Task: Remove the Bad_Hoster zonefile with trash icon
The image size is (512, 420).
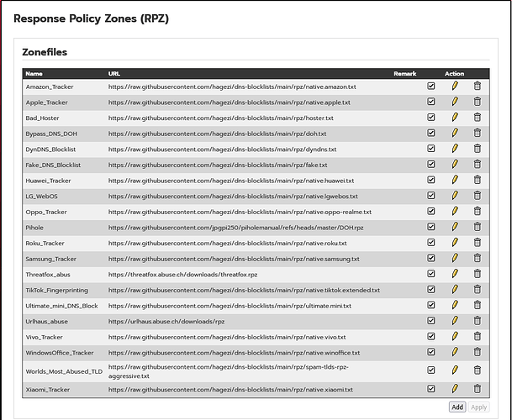Action: click(x=477, y=118)
